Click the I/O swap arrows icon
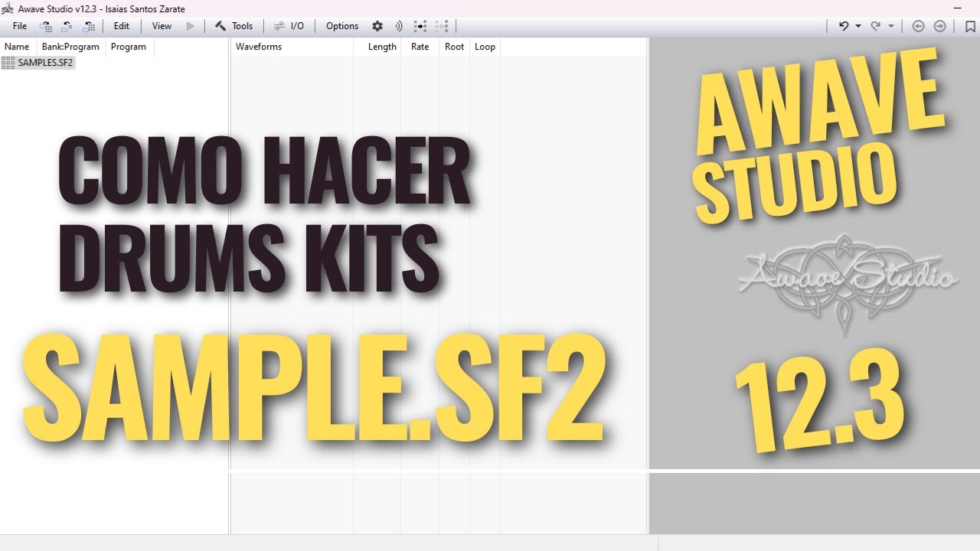980x551 pixels. point(279,26)
